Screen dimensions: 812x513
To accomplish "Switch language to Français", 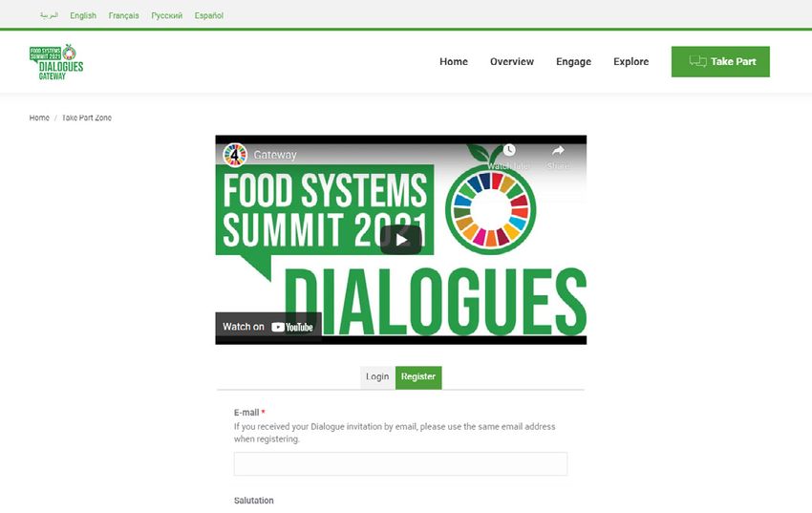I will [x=124, y=15].
